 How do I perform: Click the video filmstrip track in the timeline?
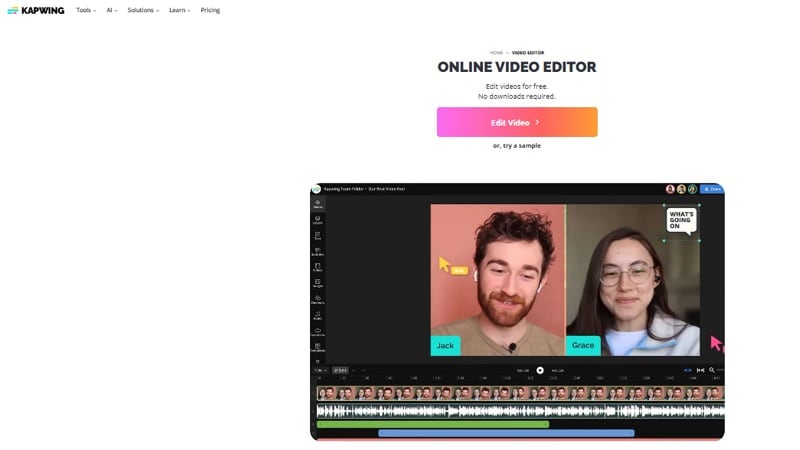(x=520, y=393)
